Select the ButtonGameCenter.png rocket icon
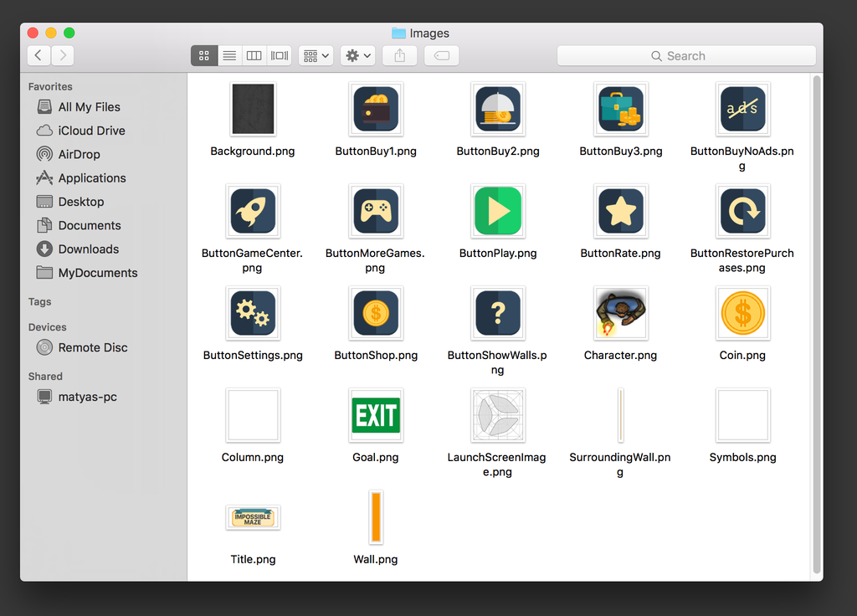Screen dimensions: 857x616 (253, 211)
